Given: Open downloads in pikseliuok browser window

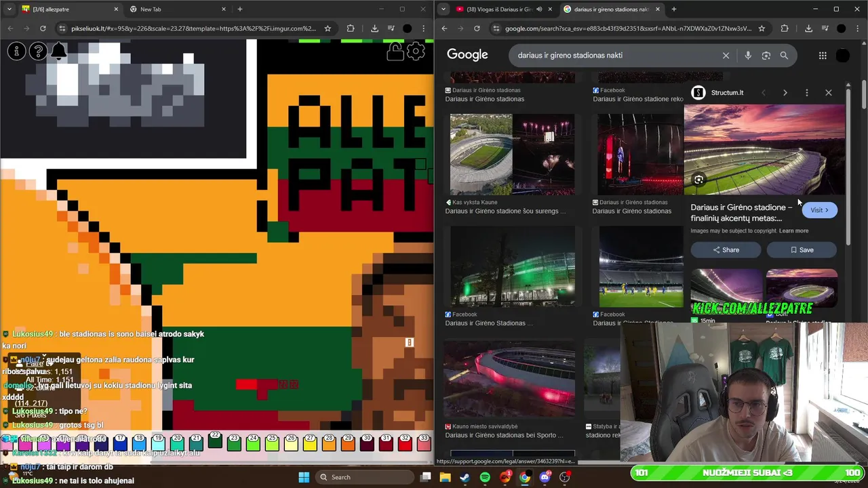Looking at the screenshot, I should 374,28.
